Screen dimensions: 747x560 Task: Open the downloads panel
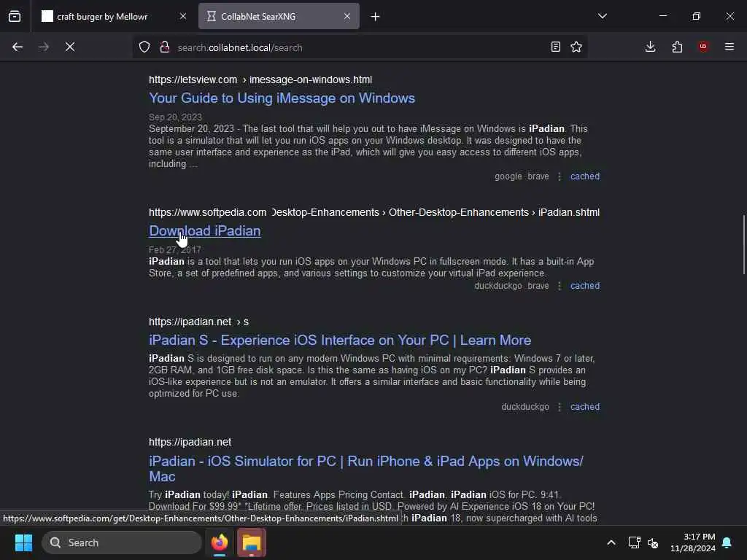tap(650, 47)
